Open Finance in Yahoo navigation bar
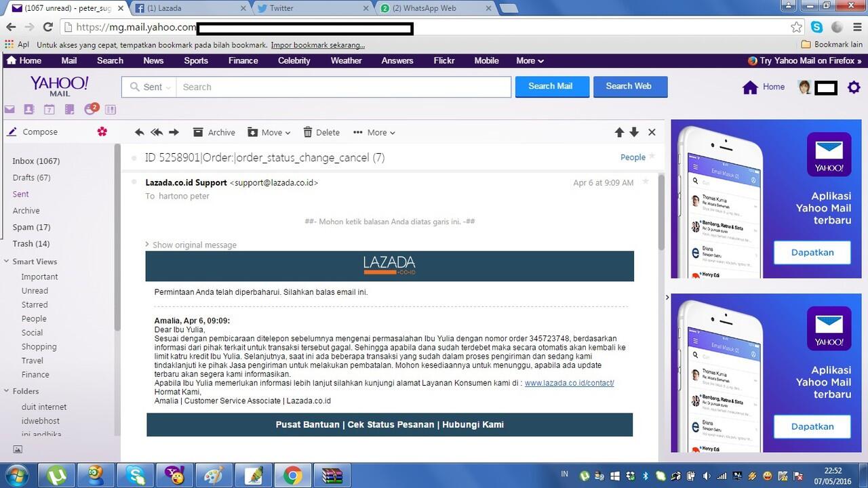Screen dimensions: 868x488 [x=243, y=60]
